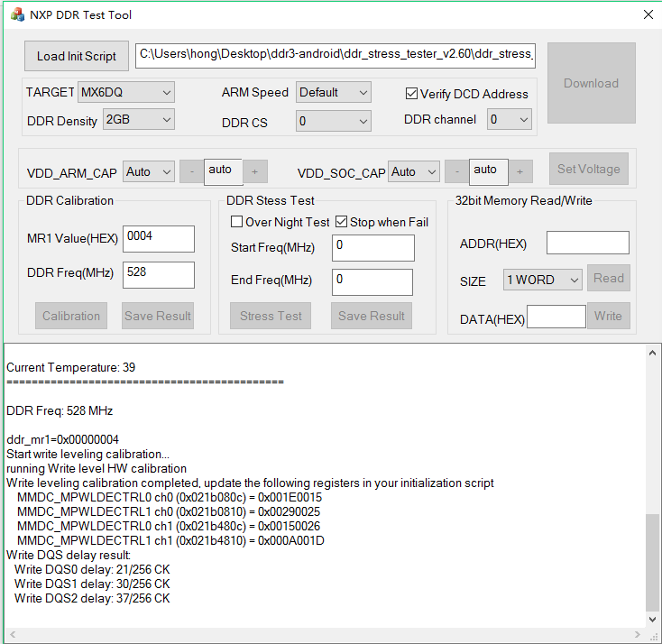
Task: Click the VDD_SOC_CAP auto value field
Action: coord(489,171)
